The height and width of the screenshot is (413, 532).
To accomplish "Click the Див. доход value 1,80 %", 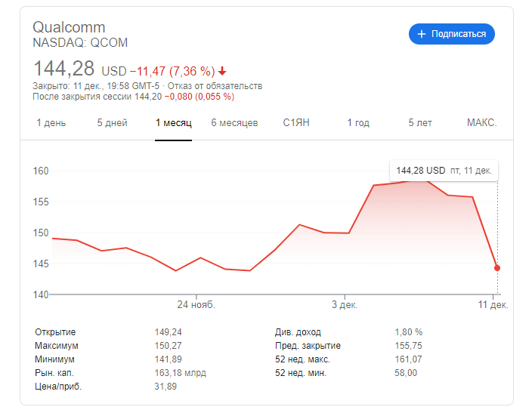I will (408, 331).
